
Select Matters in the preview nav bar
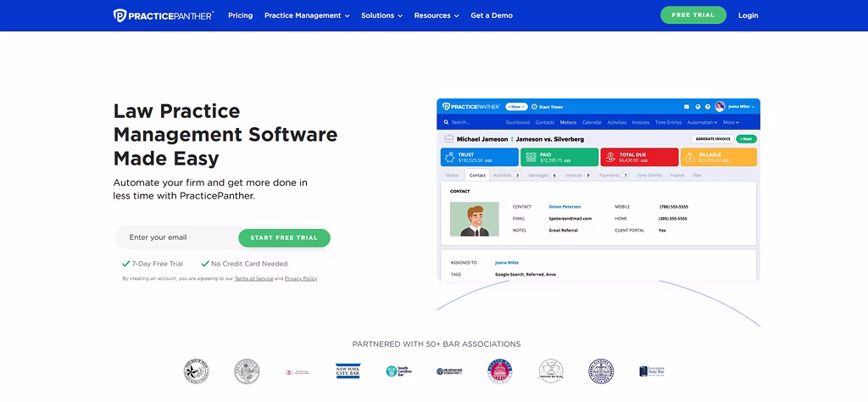[x=568, y=122]
